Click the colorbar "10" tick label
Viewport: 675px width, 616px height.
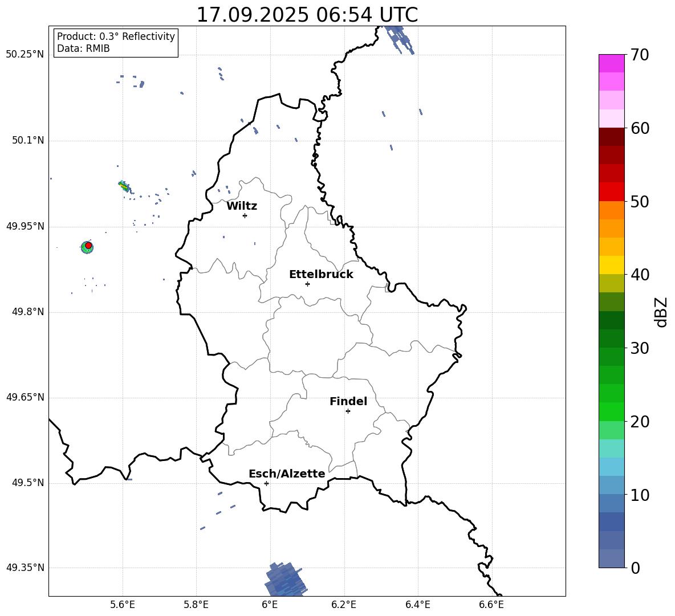tap(640, 495)
